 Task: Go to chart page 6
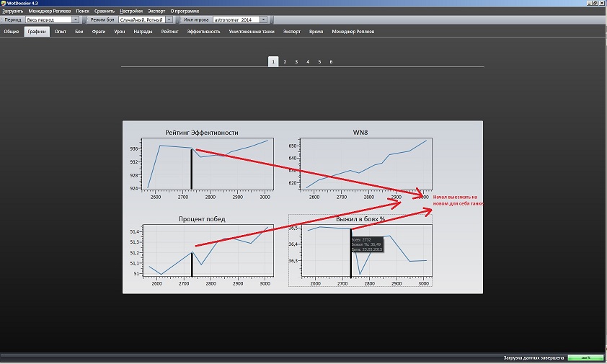pyautogui.click(x=331, y=62)
